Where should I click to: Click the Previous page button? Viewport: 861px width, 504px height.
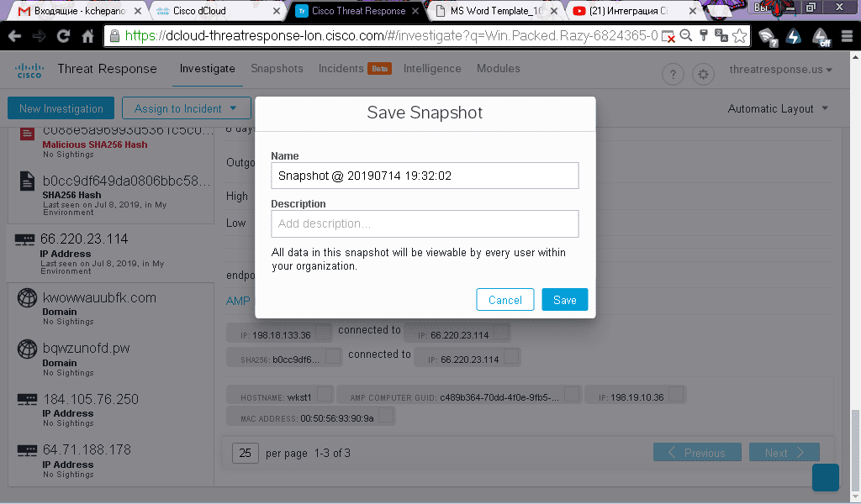point(697,453)
